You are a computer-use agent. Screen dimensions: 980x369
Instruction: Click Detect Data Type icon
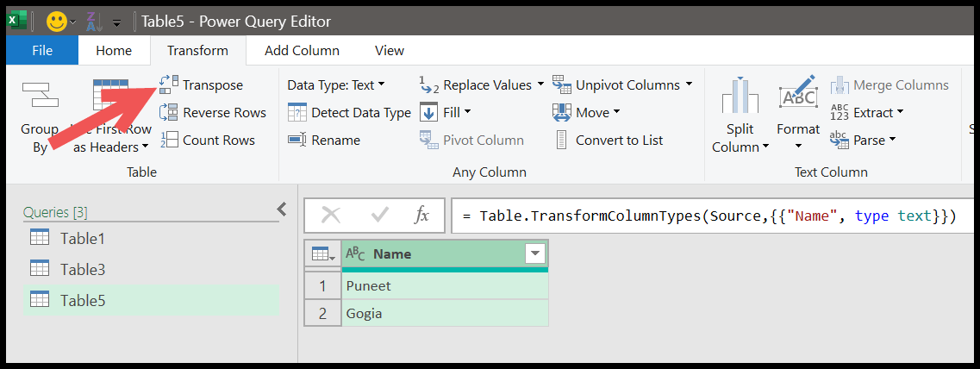coord(296,113)
